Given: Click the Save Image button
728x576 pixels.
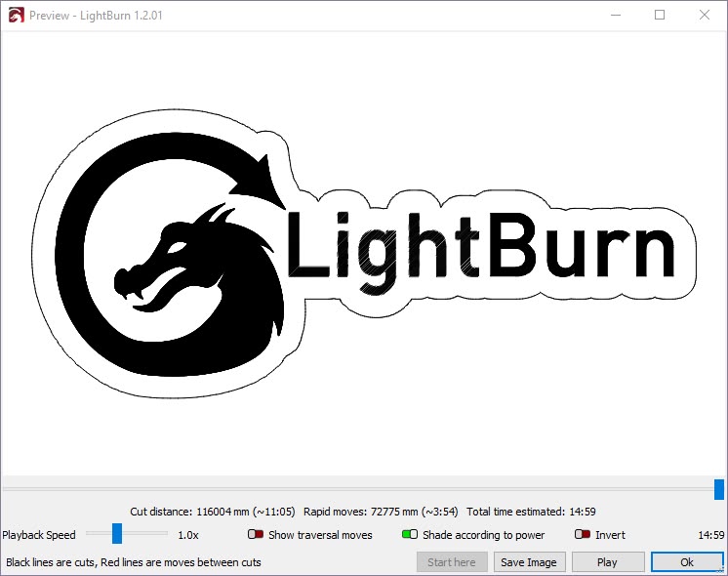Looking at the screenshot, I should click(x=529, y=562).
